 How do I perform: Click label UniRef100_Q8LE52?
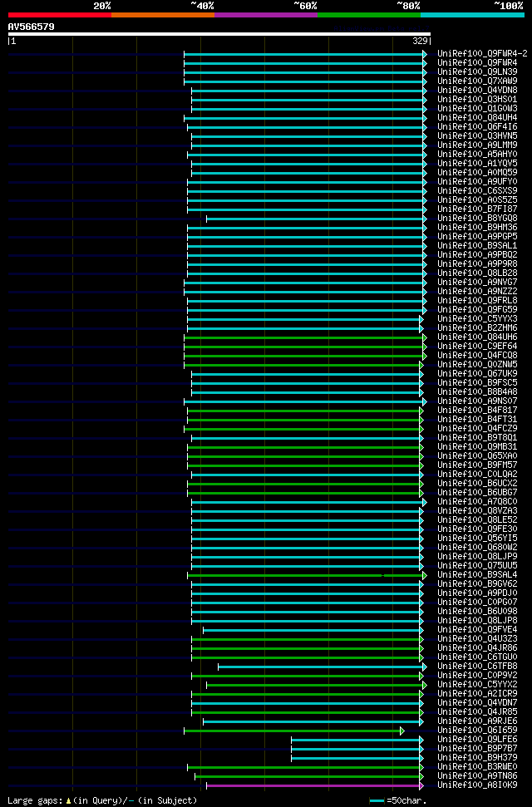(477, 519)
